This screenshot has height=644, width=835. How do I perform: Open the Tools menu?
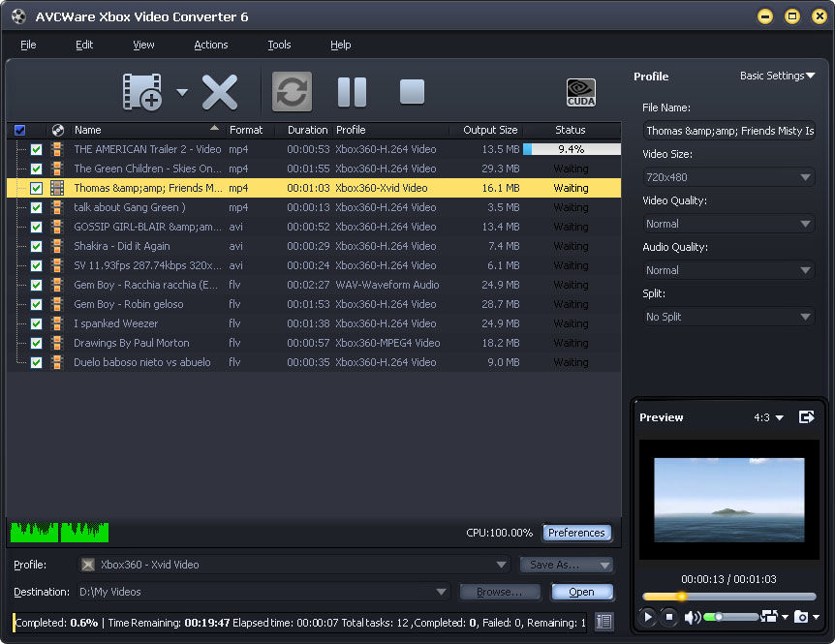tap(279, 45)
